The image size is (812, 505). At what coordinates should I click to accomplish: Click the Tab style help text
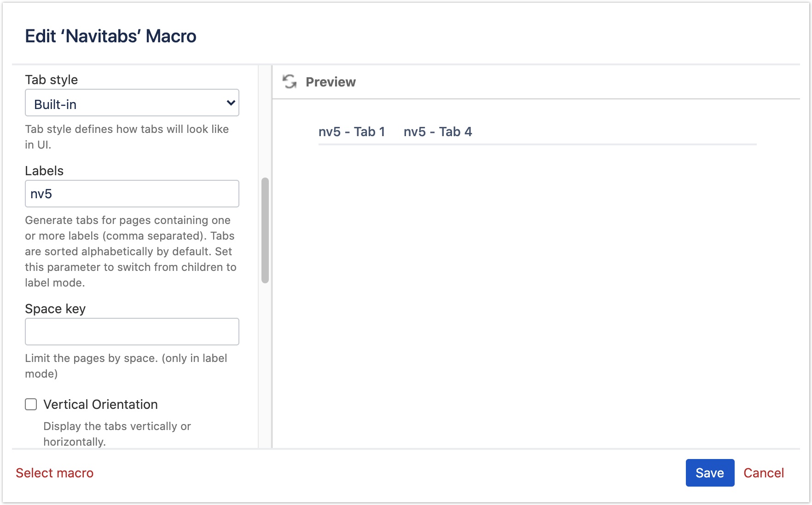coord(127,137)
